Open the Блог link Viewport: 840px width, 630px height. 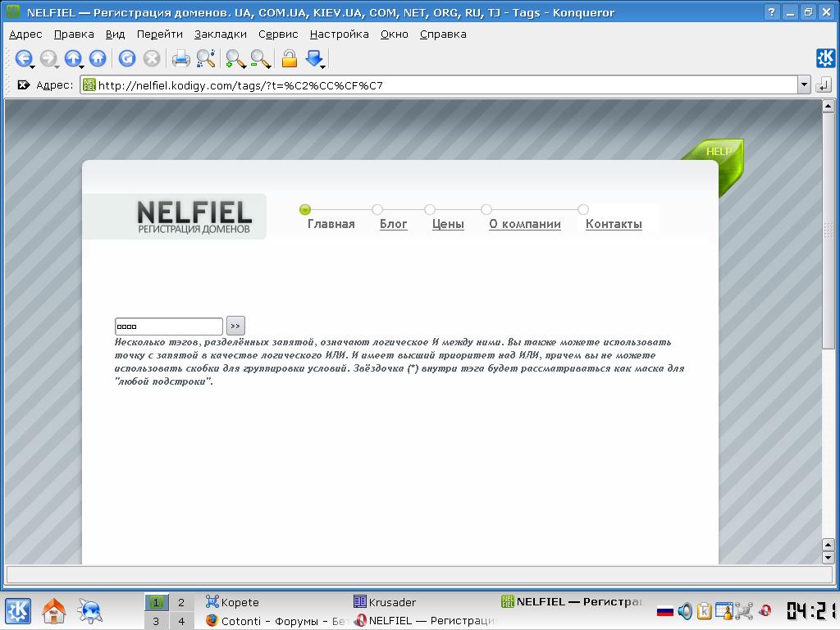[393, 224]
